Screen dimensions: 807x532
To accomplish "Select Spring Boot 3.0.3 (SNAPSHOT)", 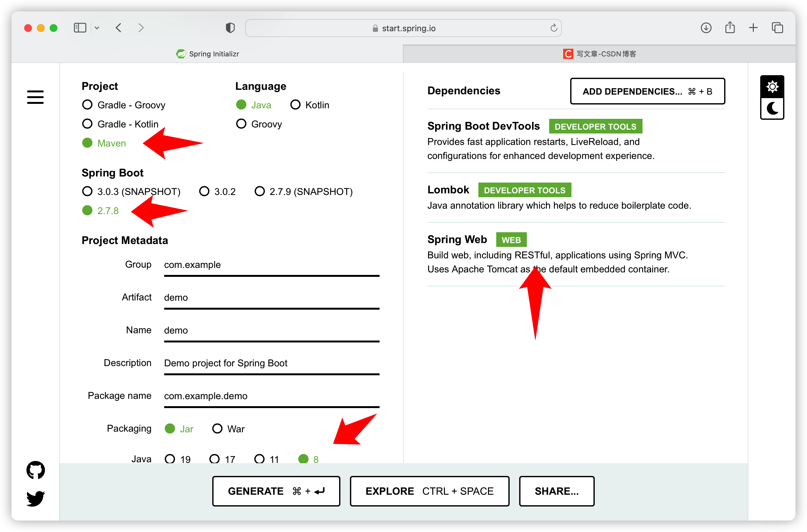I will pyautogui.click(x=131, y=191).
